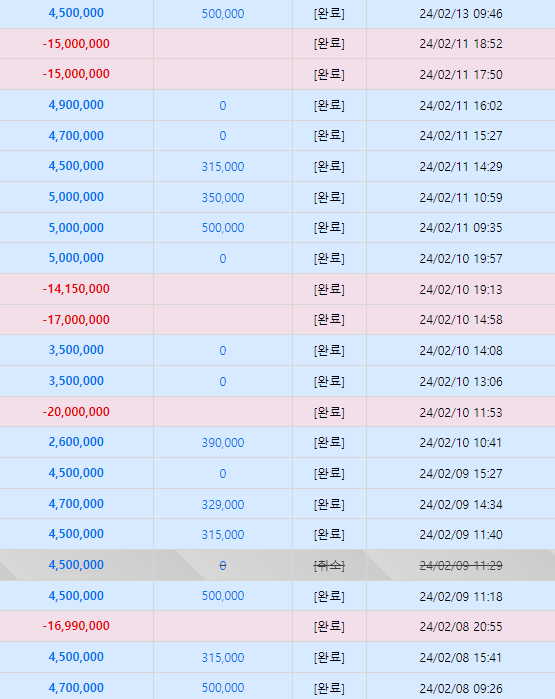Click completed status at 24/02/11 17:50
The height and width of the screenshot is (699, 555).
tap(329, 74)
